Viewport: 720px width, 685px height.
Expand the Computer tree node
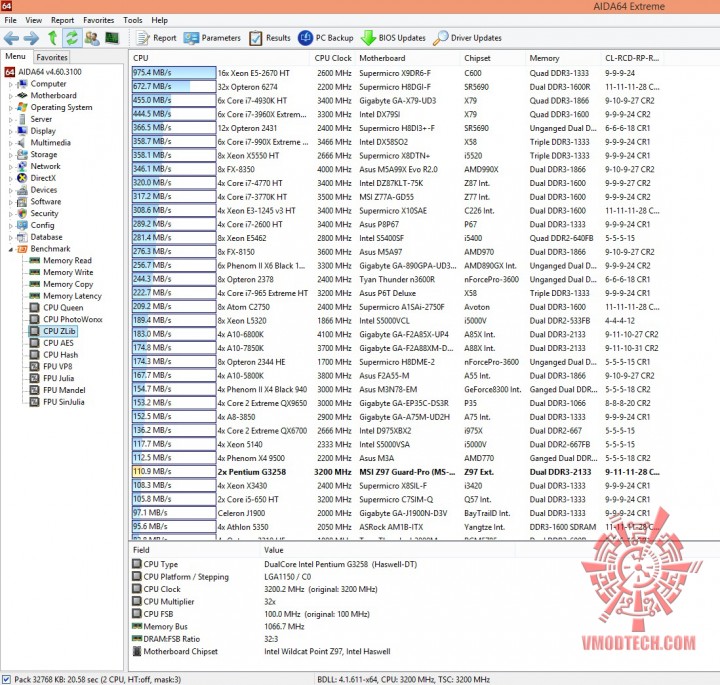10,84
